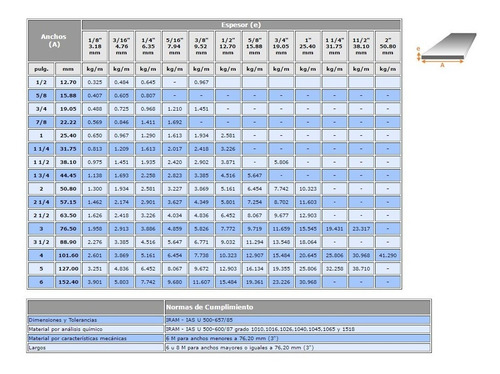Click the 'Normas de Cumplimiento' header
Image resolution: width=500 pixels, height=374 pixels.
(x=297, y=307)
